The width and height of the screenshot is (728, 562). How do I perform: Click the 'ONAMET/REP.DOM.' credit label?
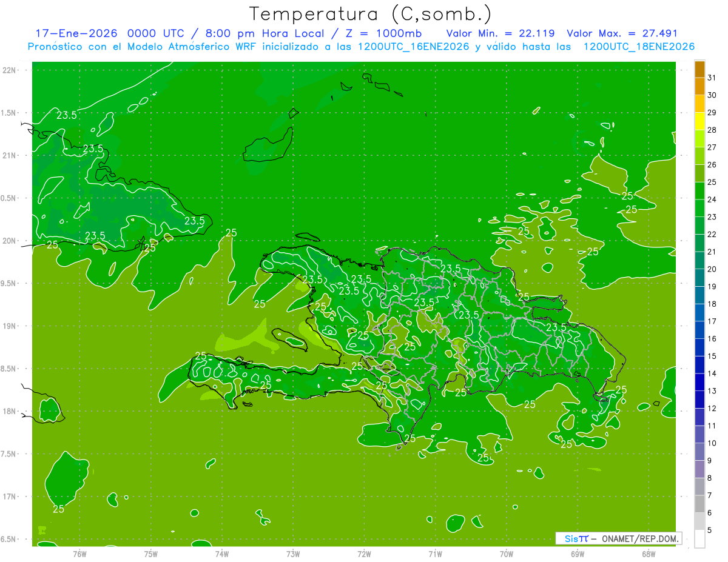coord(641,538)
